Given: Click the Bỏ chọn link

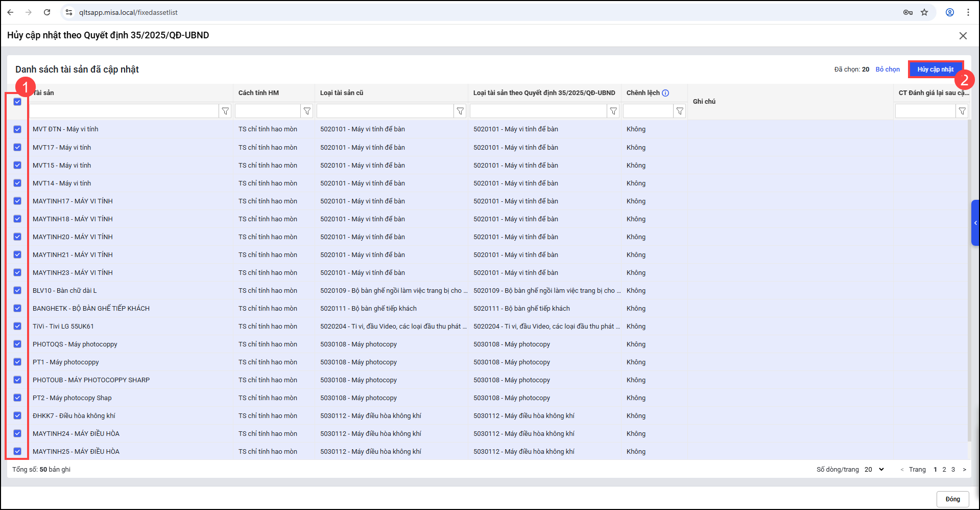Looking at the screenshot, I should [888, 69].
